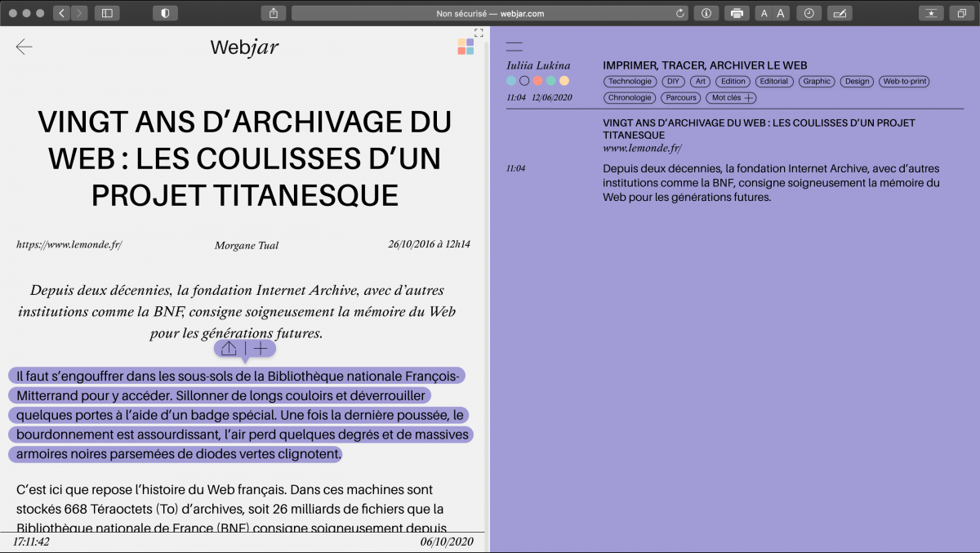Open the www.lemonde.fr/ link in notes
The width and height of the screenshot is (980, 553).
642,149
